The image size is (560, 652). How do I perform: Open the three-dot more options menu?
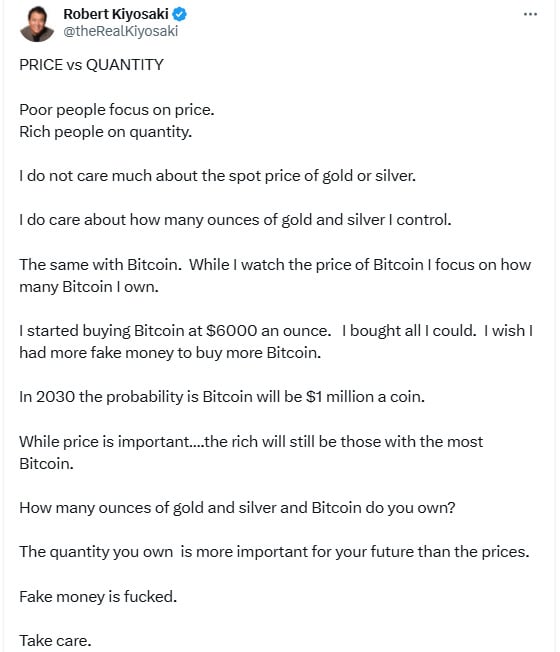pyautogui.click(x=530, y=15)
